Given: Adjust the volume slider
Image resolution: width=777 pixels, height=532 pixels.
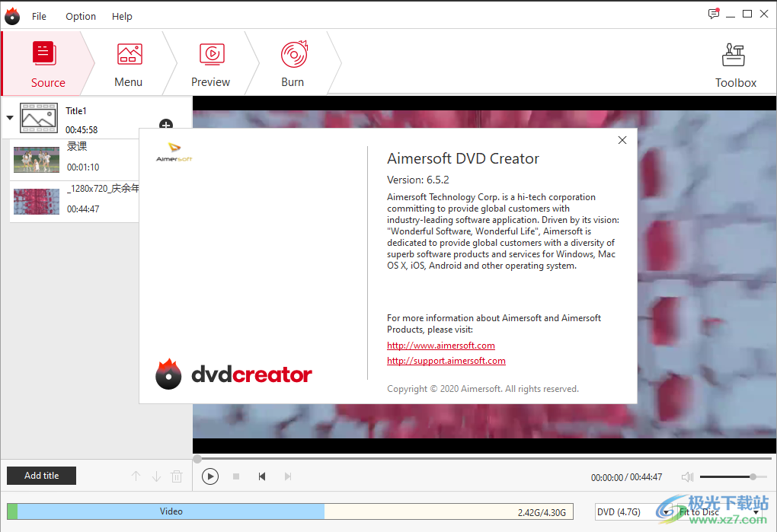Looking at the screenshot, I should 734,477.
